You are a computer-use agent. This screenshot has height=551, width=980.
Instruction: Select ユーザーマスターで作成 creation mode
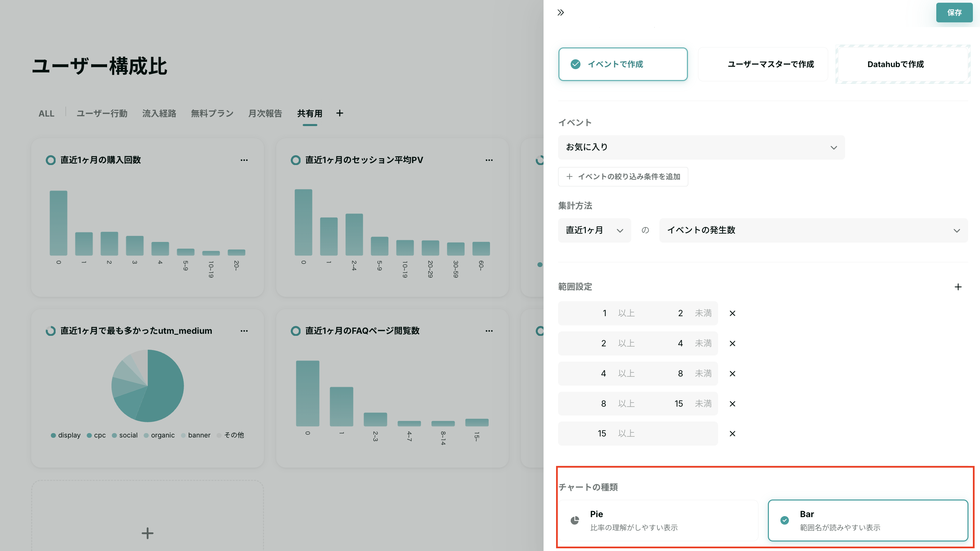(763, 64)
